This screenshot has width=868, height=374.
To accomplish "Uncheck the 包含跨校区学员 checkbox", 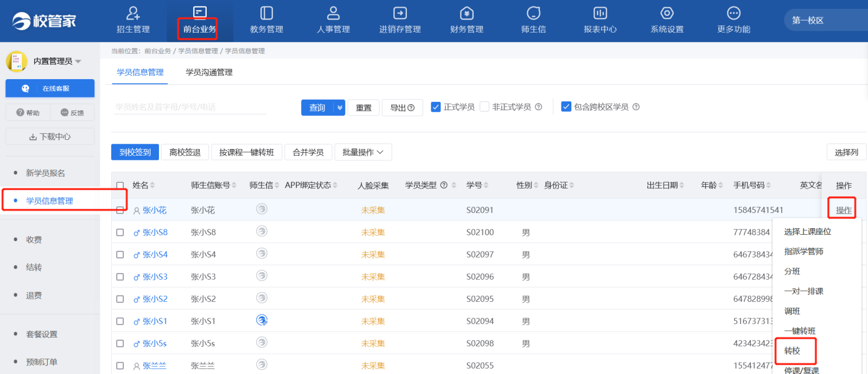I will coord(566,107).
